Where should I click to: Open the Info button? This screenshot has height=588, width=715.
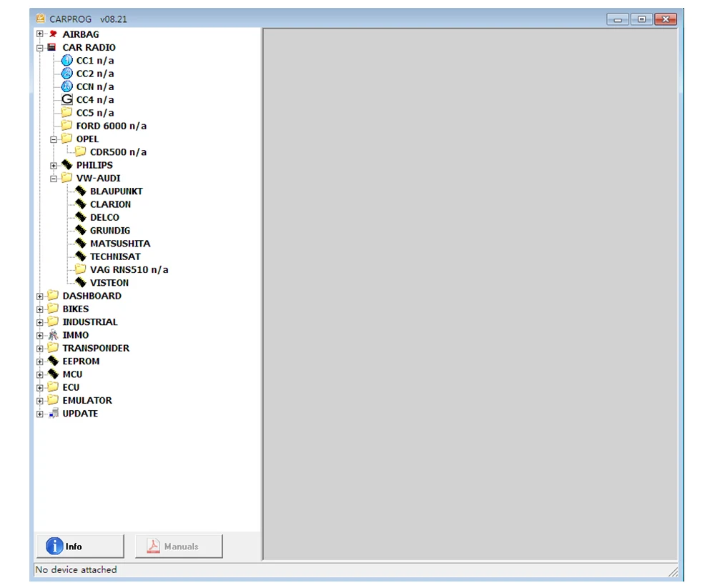tap(80, 546)
